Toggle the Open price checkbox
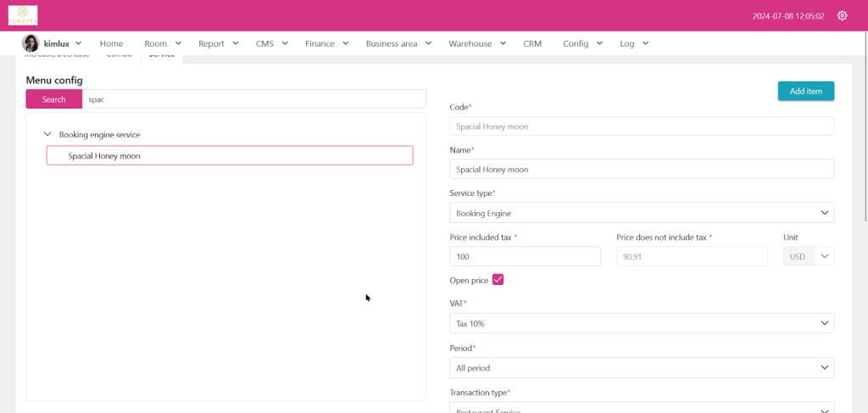Screen dimensions: 868x413 498,280
